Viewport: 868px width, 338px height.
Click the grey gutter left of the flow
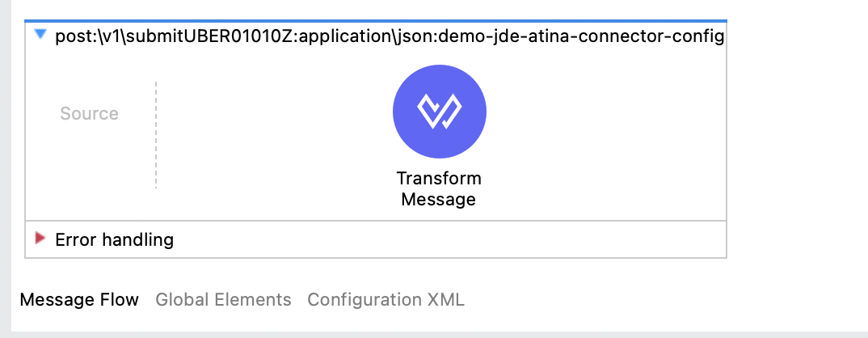click(x=5, y=162)
